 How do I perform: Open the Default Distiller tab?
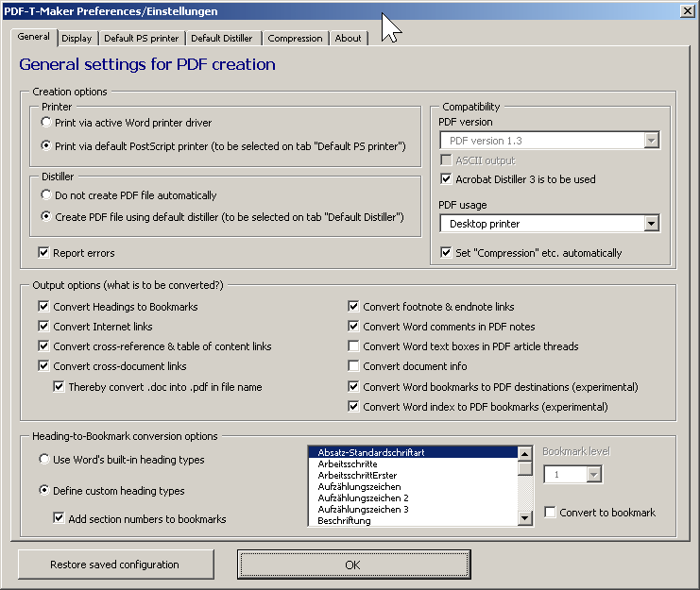(222, 39)
